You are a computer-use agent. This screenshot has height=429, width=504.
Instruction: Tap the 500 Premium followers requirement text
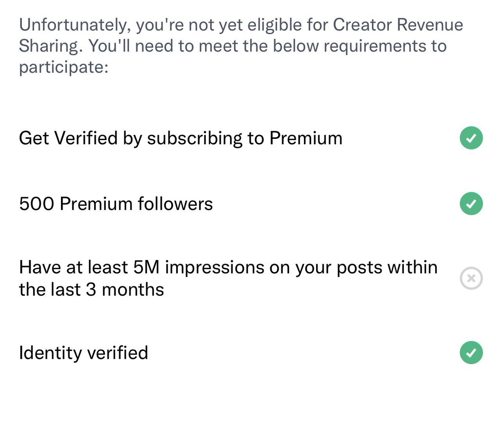(116, 204)
